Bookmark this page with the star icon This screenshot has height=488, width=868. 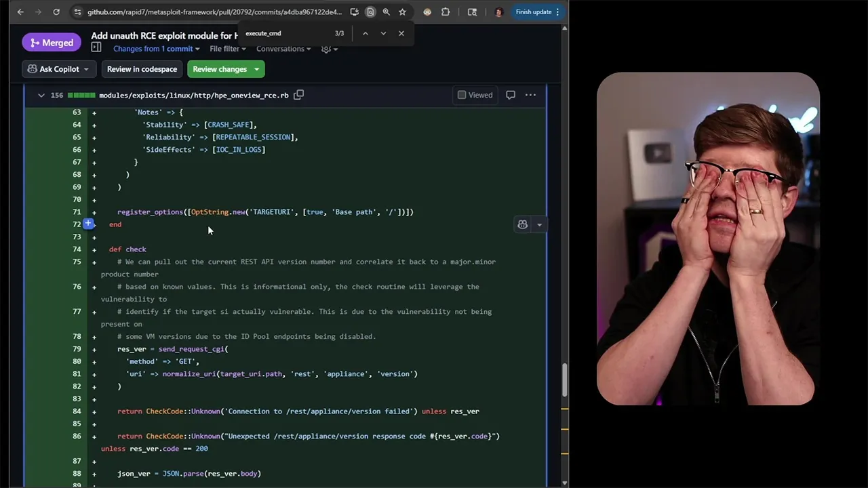coord(402,12)
